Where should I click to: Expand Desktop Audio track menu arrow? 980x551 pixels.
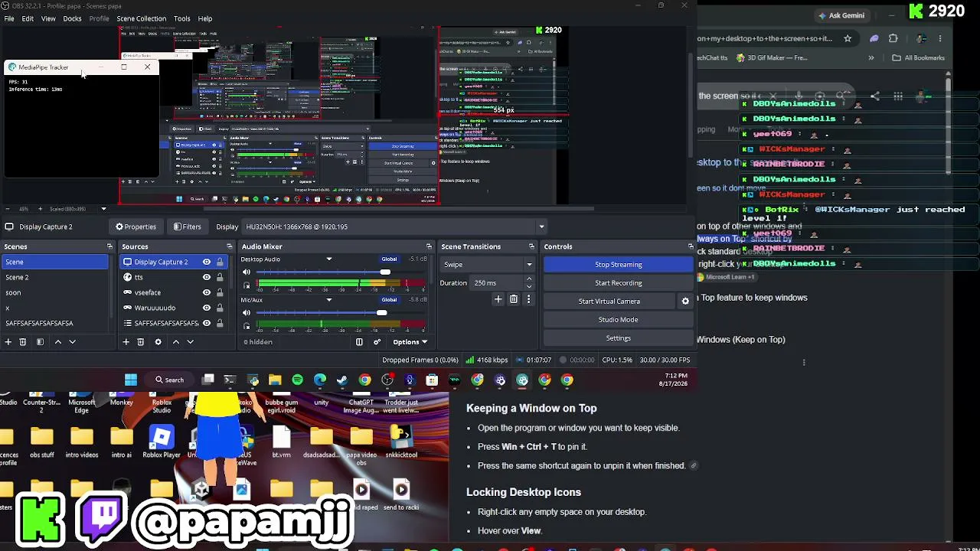click(329, 259)
